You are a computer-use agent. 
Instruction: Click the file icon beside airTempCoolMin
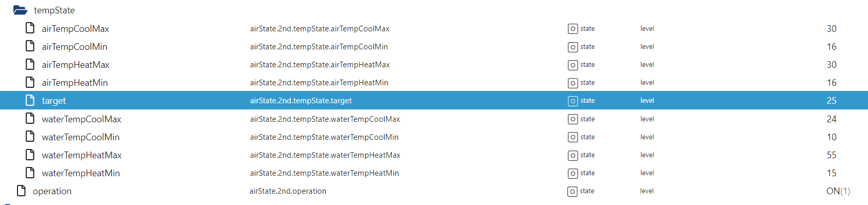30,46
